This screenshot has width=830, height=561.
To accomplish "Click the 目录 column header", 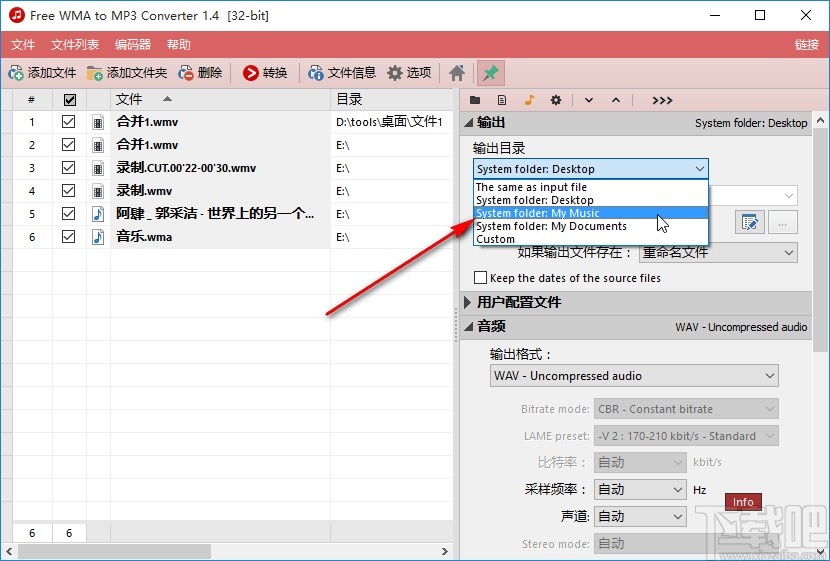I will pos(392,99).
